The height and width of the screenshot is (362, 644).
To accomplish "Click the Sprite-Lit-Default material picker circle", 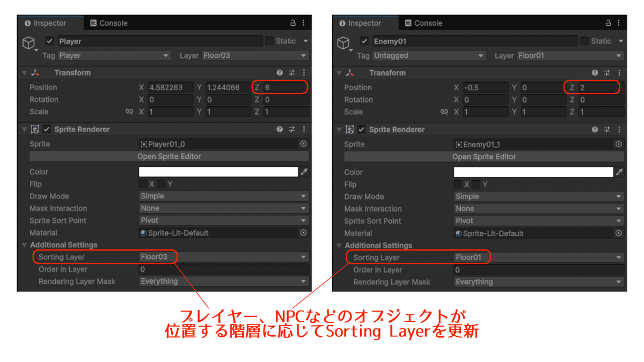I will pos(303,232).
